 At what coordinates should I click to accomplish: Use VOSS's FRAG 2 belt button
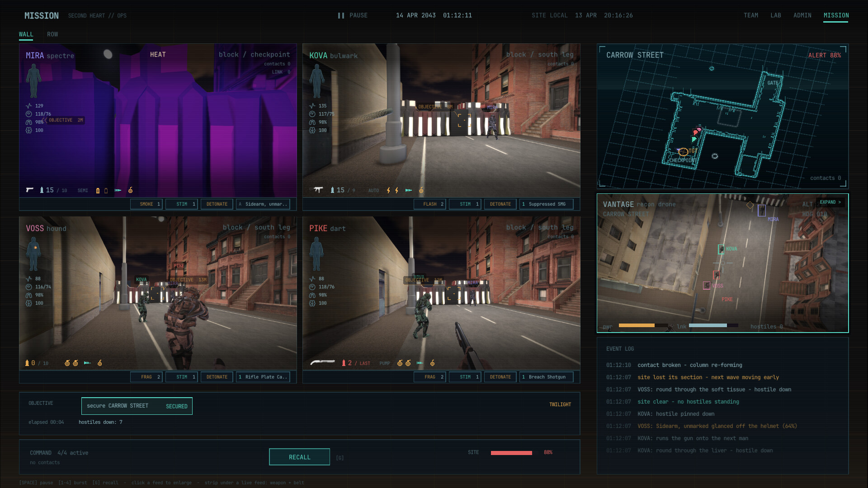tap(146, 377)
